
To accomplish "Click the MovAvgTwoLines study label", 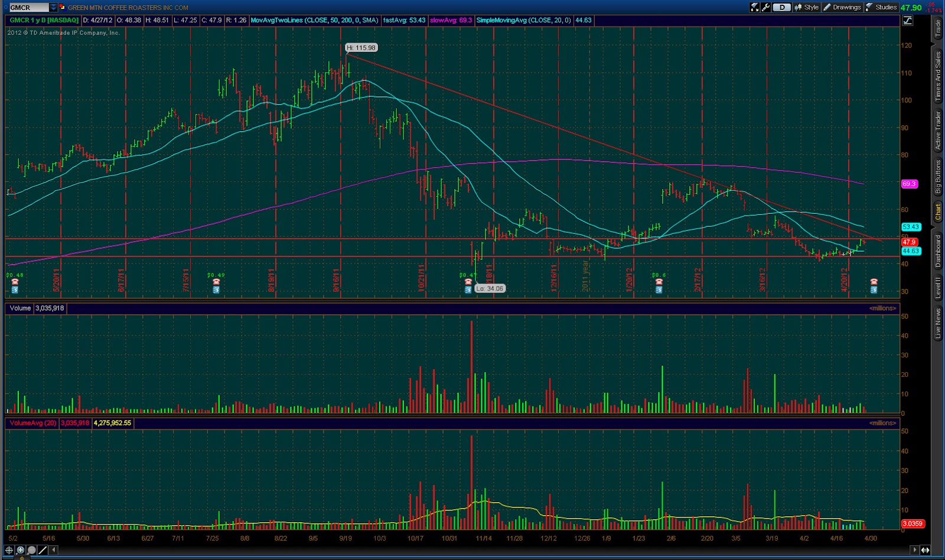I will pos(314,20).
